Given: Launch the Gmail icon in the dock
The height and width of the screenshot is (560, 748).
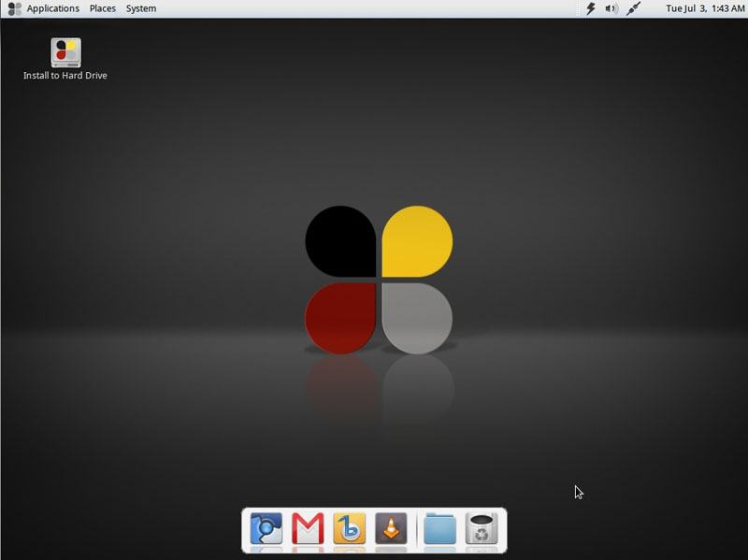Looking at the screenshot, I should coord(308,529).
